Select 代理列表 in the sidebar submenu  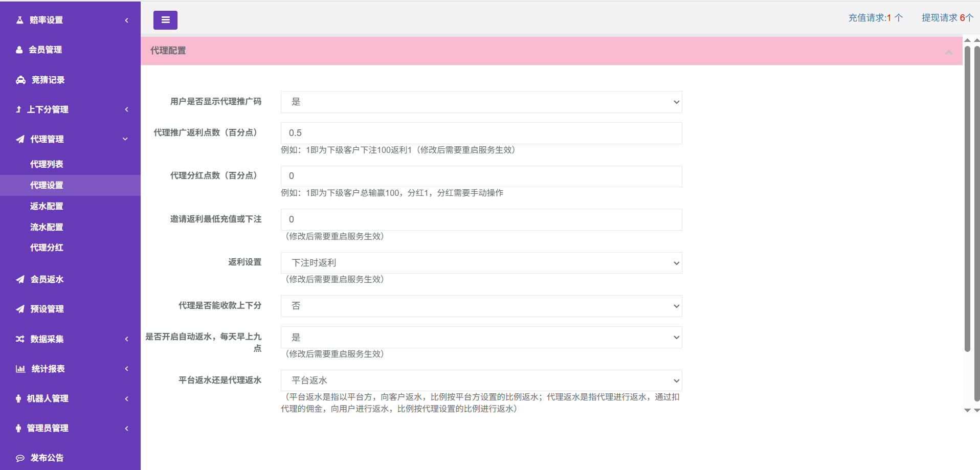click(47, 164)
